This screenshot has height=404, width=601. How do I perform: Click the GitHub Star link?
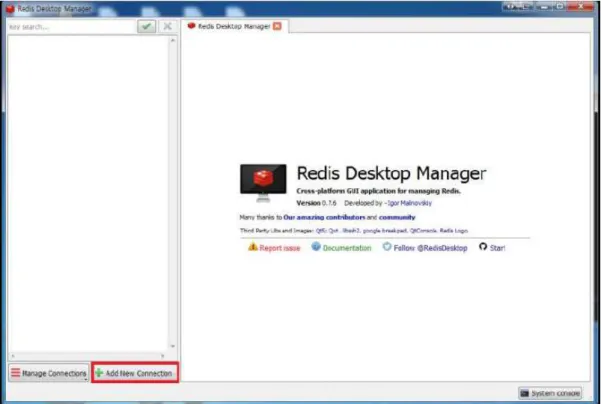tap(497, 248)
